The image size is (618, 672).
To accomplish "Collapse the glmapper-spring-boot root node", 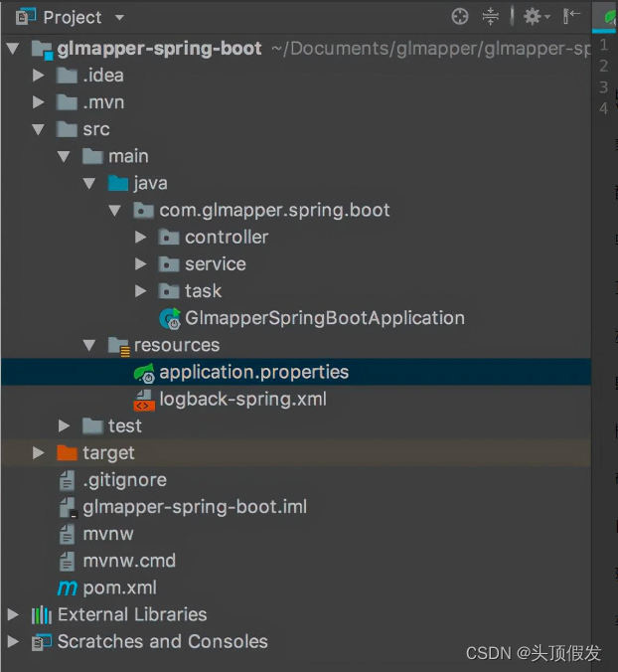I will coord(13,49).
